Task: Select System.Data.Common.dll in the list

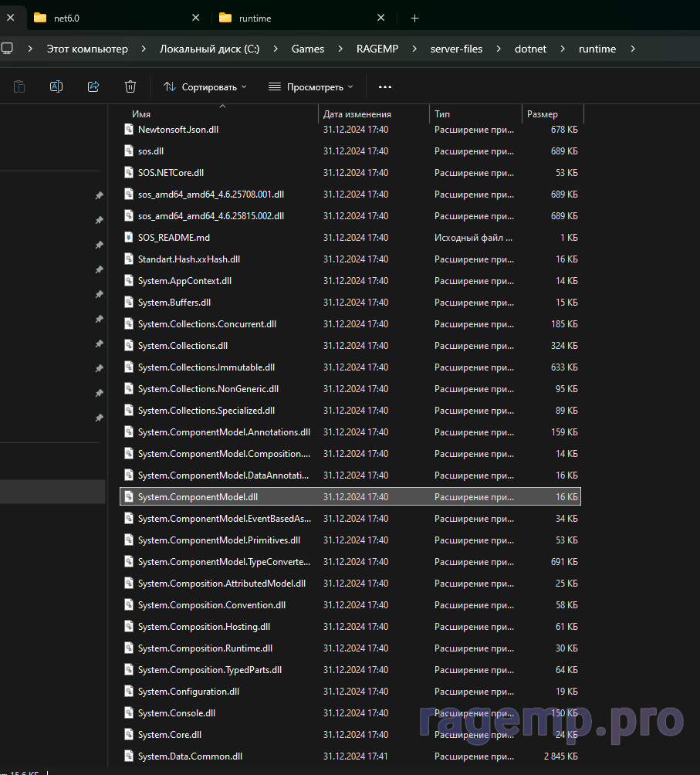Action: (x=190, y=756)
